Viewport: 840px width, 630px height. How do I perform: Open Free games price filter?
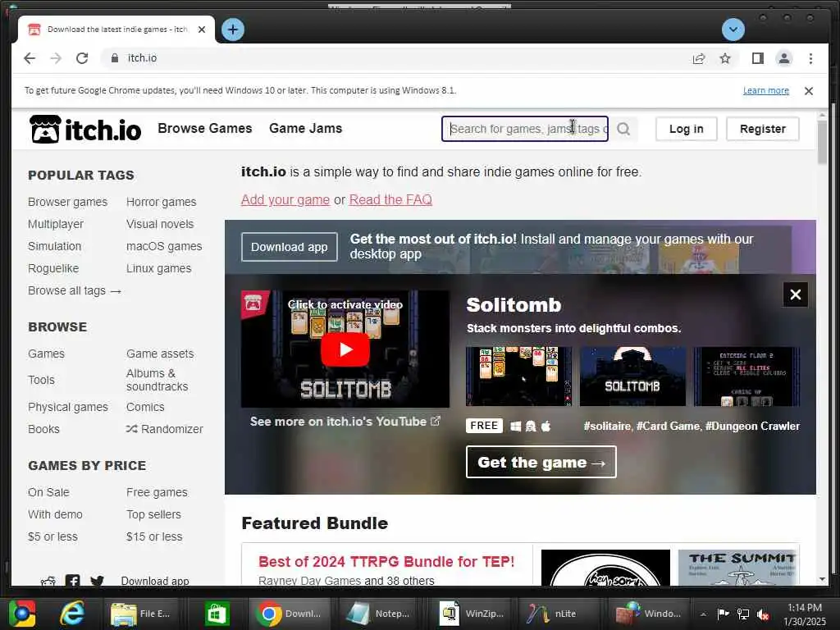(x=157, y=492)
